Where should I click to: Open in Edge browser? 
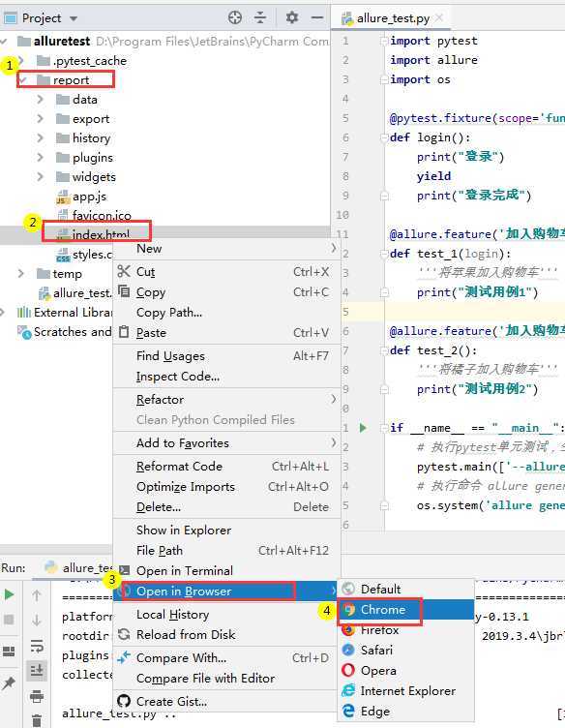406,712
